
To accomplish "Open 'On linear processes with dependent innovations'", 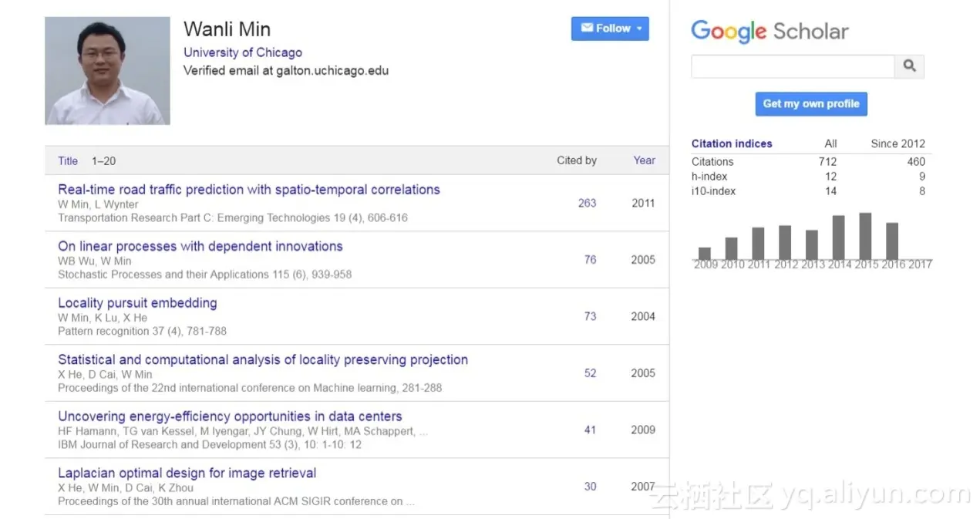I will [200, 246].
